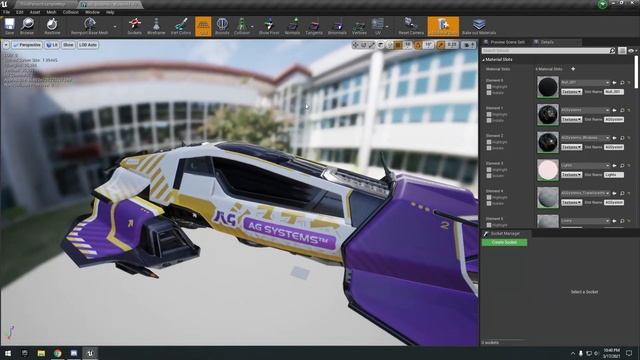The height and width of the screenshot is (360, 640).
Task: Use selected asset arrow for Element 0
Action: (614, 83)
